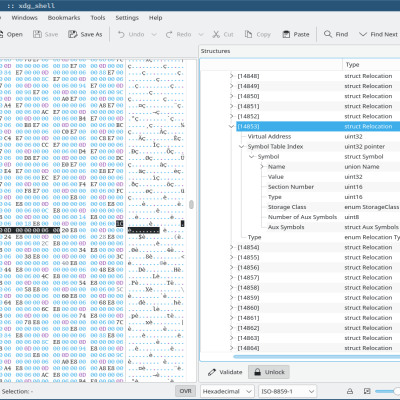Collapse the Symbol struct node
The image size is (400, 400).
[x=252, y=157]
